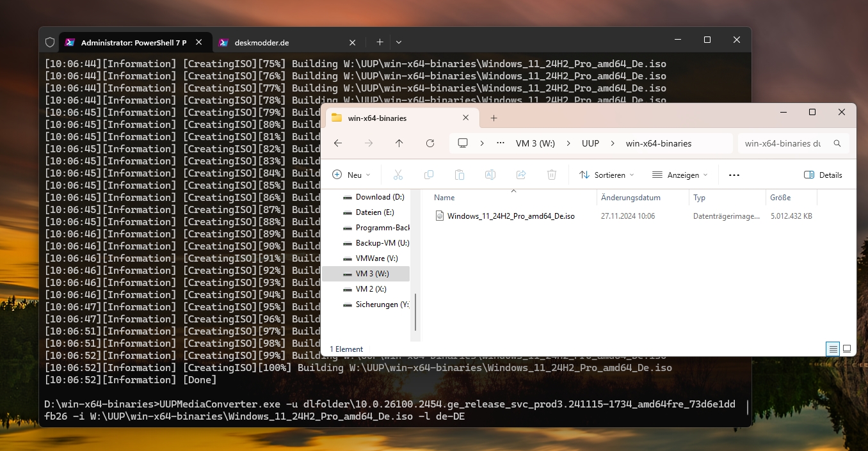The width and height of the screenshot is (868, 451).
Task: Select the win-x64-binaries breadcrumb
Action: tap(659, 143)
